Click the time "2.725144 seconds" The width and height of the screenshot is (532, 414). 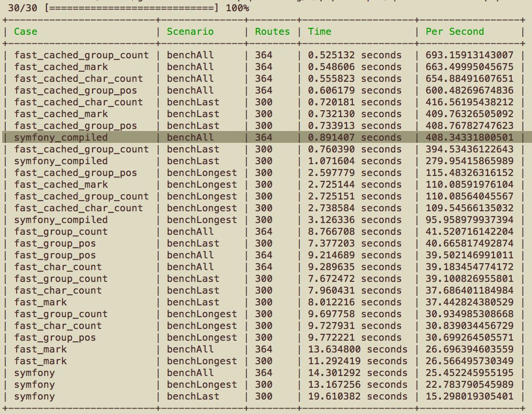(354, 185)
